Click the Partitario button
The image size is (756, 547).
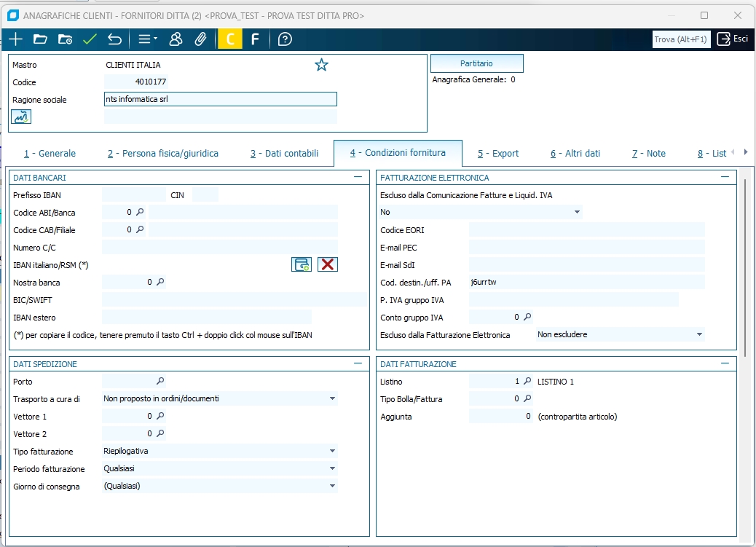(476, 63)
